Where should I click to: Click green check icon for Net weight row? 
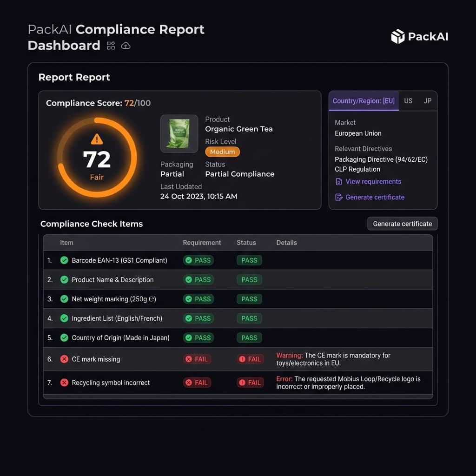point(64,299)
